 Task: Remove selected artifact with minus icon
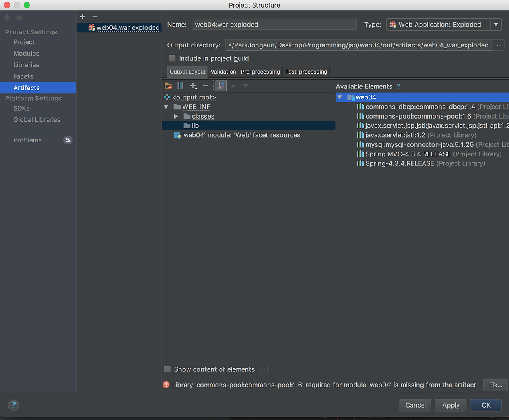(x=95, y=16)
